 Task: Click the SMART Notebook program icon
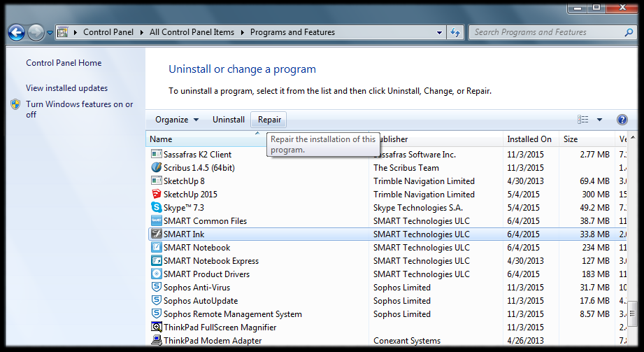coord(157,248)
